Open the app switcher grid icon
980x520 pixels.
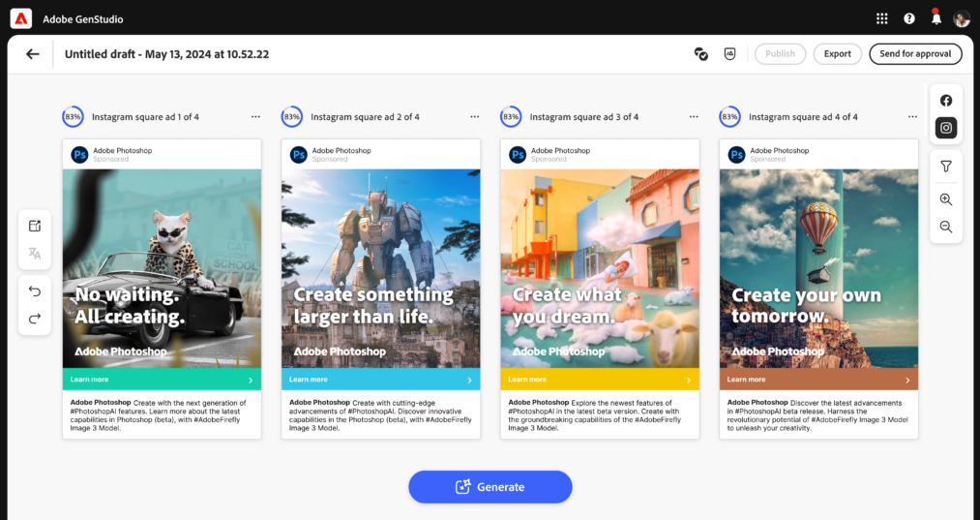[x=881, y=18]
